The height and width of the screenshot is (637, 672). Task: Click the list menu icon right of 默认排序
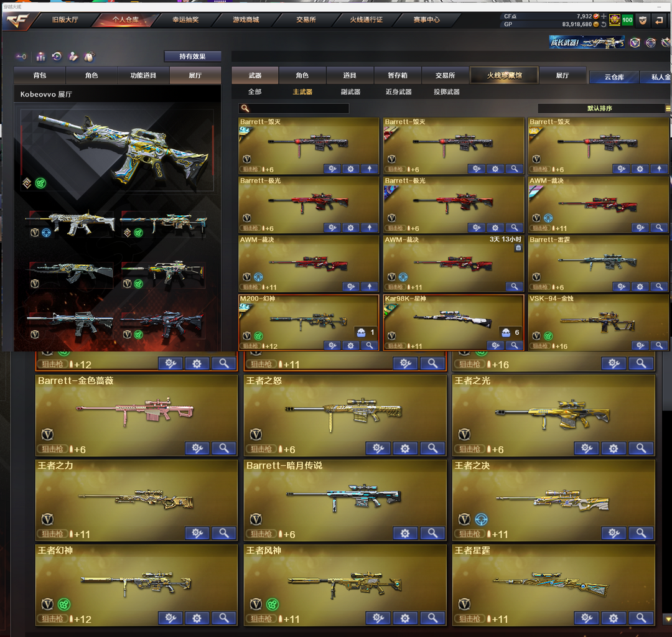668,108
